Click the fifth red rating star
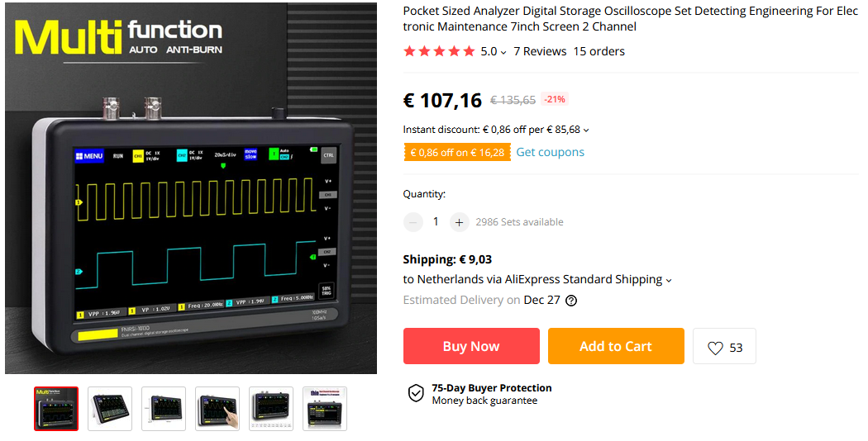Image resolution: width=868 pixels, height=441 pixels. click(469, 51)
